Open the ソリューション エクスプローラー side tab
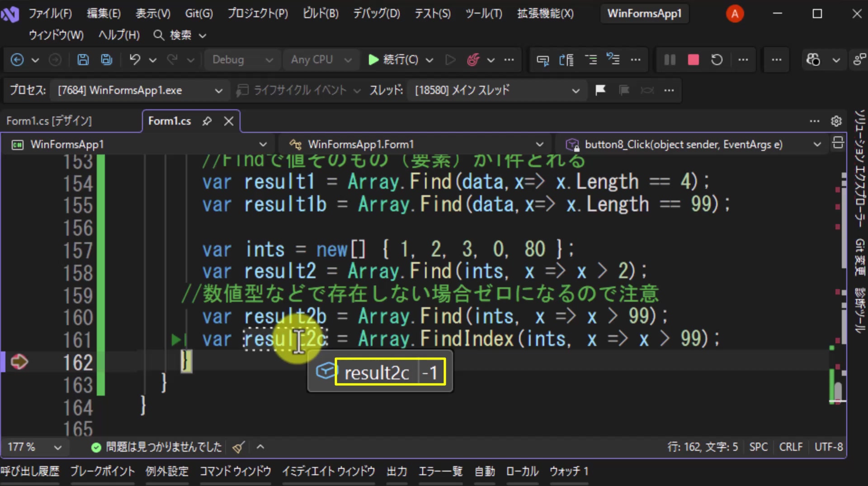 point(859,168)
